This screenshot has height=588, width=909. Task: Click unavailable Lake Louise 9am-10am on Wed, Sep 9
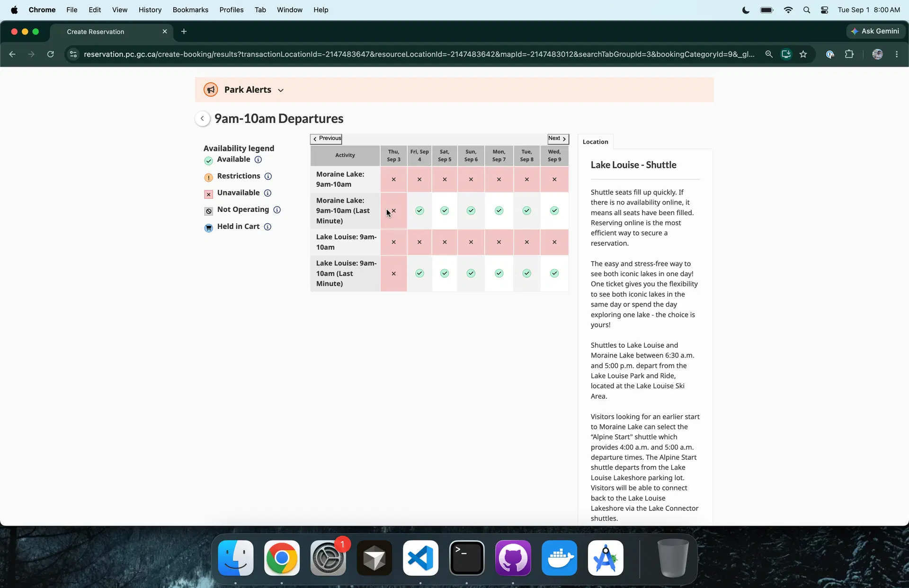coord(554,242)
